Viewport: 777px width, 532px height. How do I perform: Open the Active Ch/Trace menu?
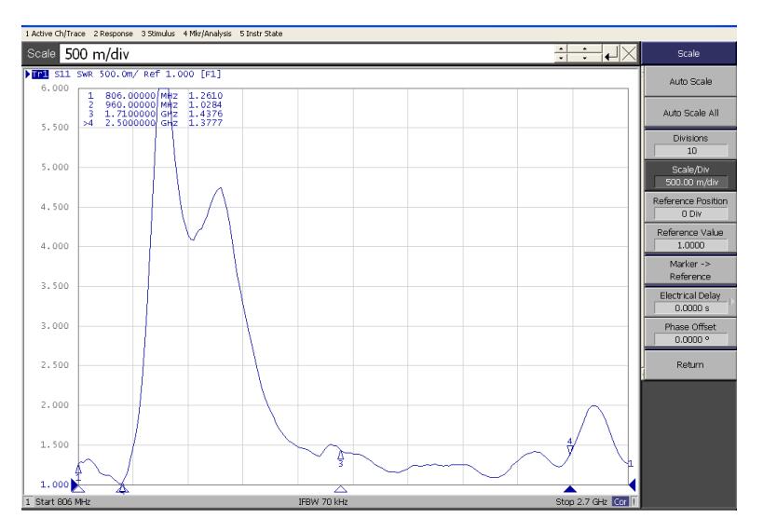[x=55, y=34]
